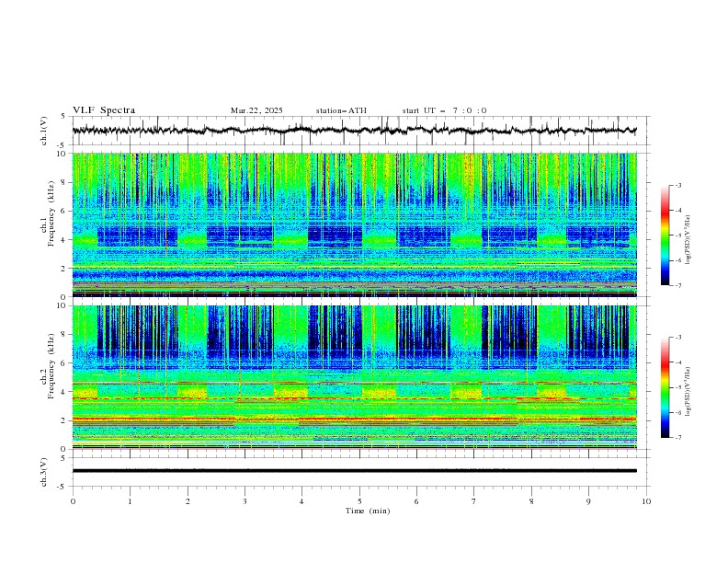This screenshot has height=563, width=728.
Task: Click the "-7" value on ch.2 colorbar
Action: pos(677,438)
